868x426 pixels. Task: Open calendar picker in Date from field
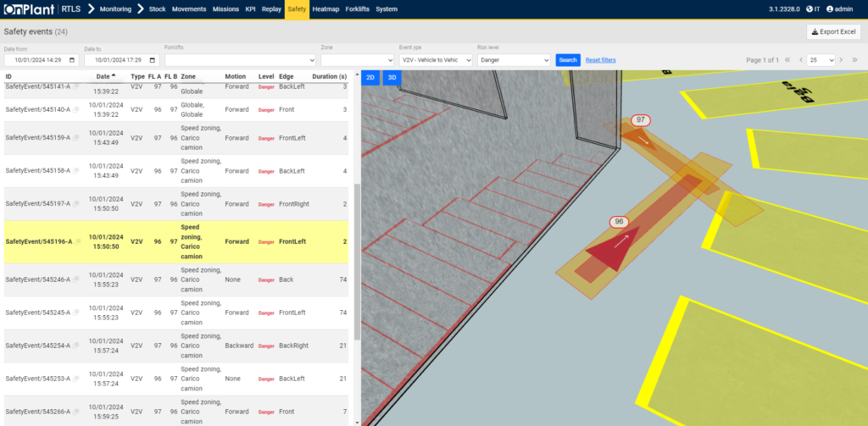pos(72,60)
